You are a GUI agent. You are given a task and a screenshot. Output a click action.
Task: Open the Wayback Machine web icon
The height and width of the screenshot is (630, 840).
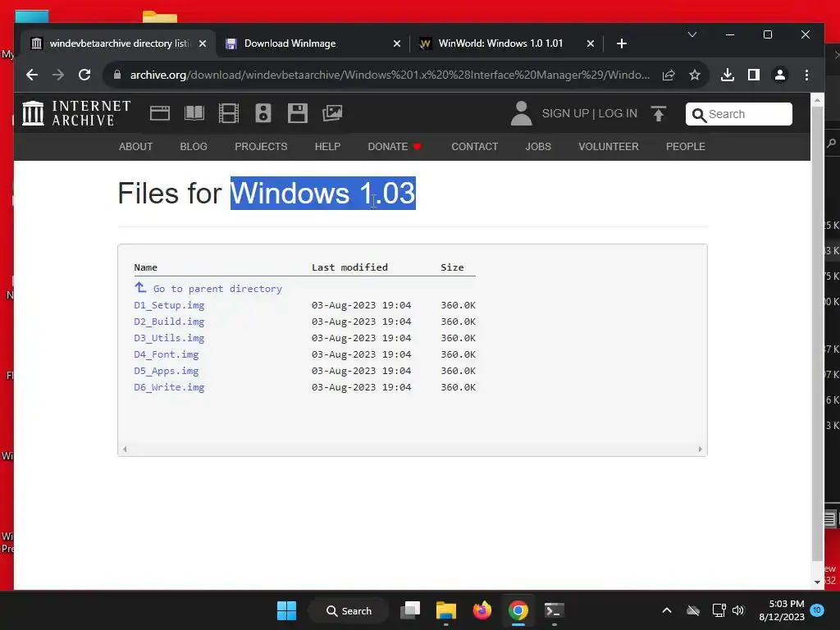[160, 113]
